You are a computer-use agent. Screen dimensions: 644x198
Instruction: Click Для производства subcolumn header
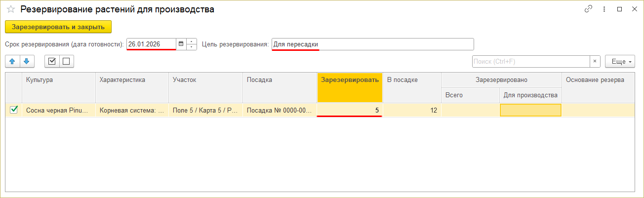tap(531, 95)
